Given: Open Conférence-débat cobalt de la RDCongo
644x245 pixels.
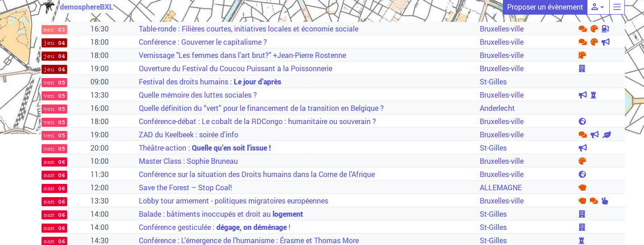Looking at the screenshot, I should [x=257, y=121].
